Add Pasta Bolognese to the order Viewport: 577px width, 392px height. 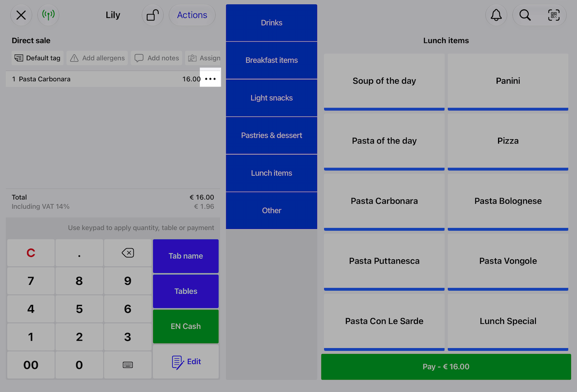pyautogui.click(x=508, y=202)
